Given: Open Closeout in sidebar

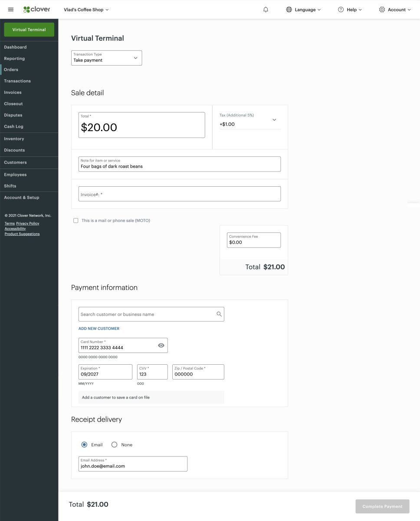Looking at the screenshot, I should (x=13, y=104).
